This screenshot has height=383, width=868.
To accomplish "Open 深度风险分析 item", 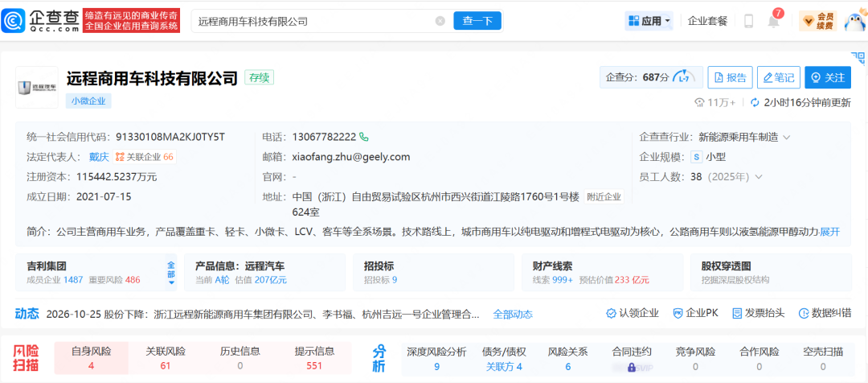I will pyautogui.click(x=436, y=358).
